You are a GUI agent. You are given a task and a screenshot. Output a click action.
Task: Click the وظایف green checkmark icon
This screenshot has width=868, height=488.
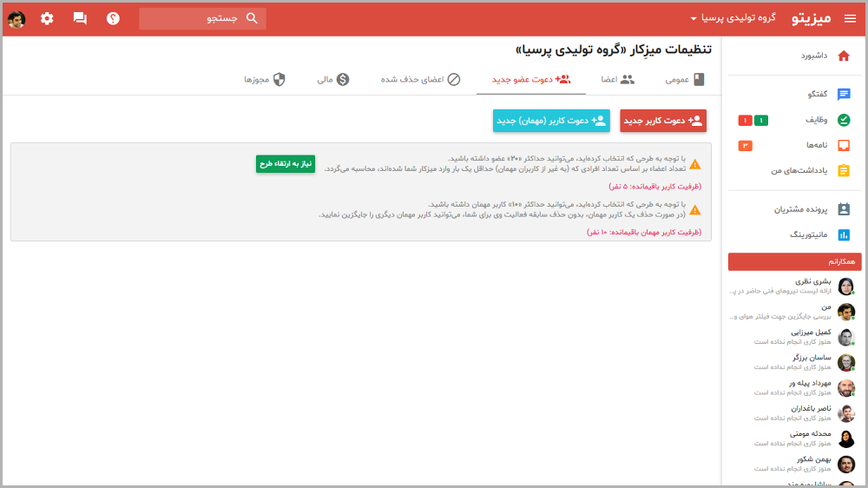tap(844, 120)
